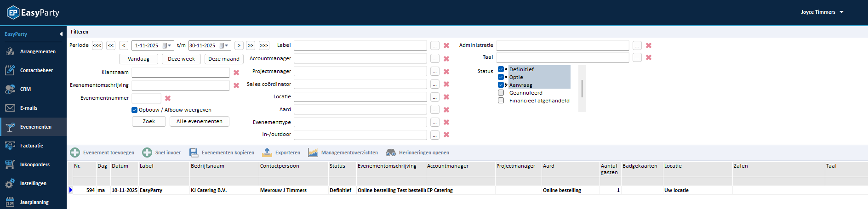This screenshot has width=868, height=209.
Task: Click the Deze maand button
Action: coord(224,59)
